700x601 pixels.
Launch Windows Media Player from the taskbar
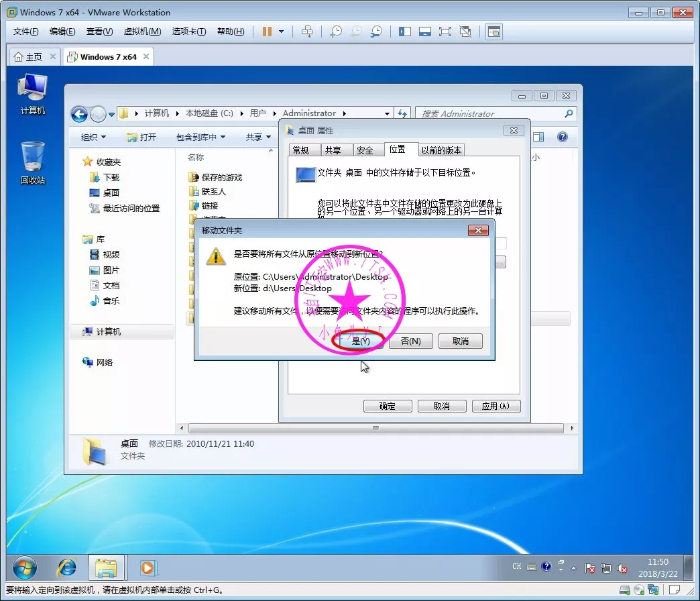click(x=147, y=568)
